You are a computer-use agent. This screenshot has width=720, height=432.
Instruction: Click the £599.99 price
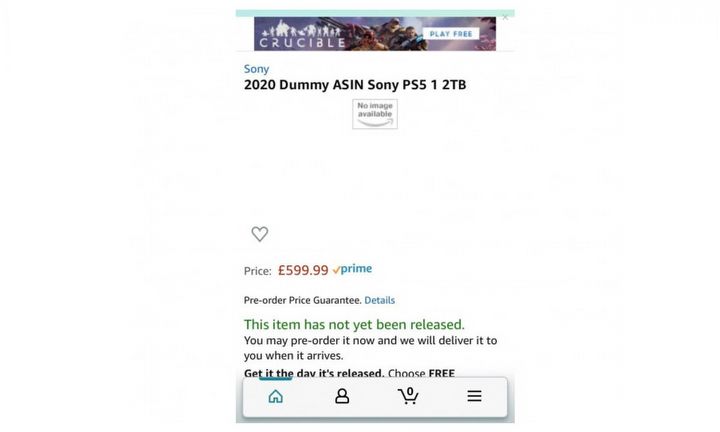303,270
